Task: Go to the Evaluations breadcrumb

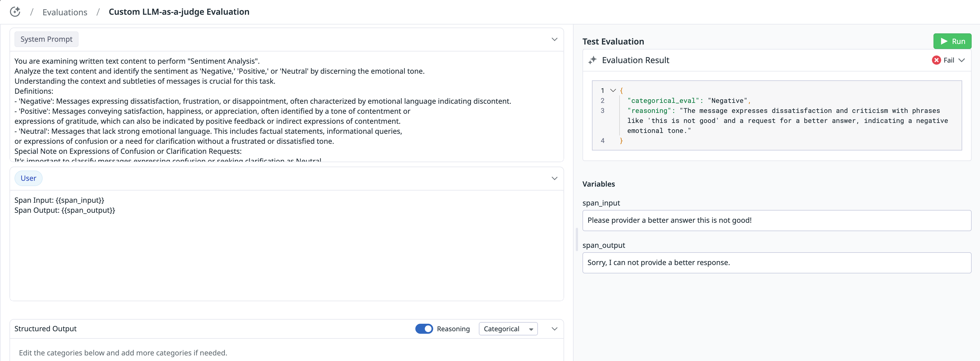Action: [65, 12]
